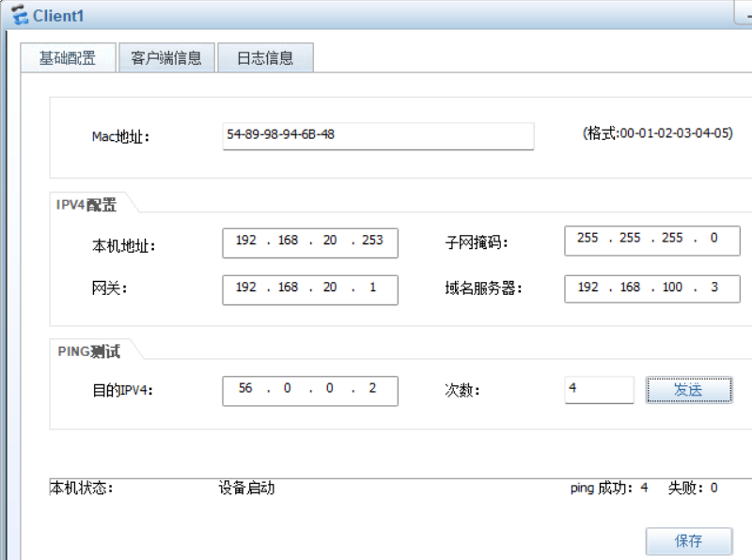Click the Client1 window title icon
The width and height of the screenshot is (752, 560).
[x=20, y=14]
